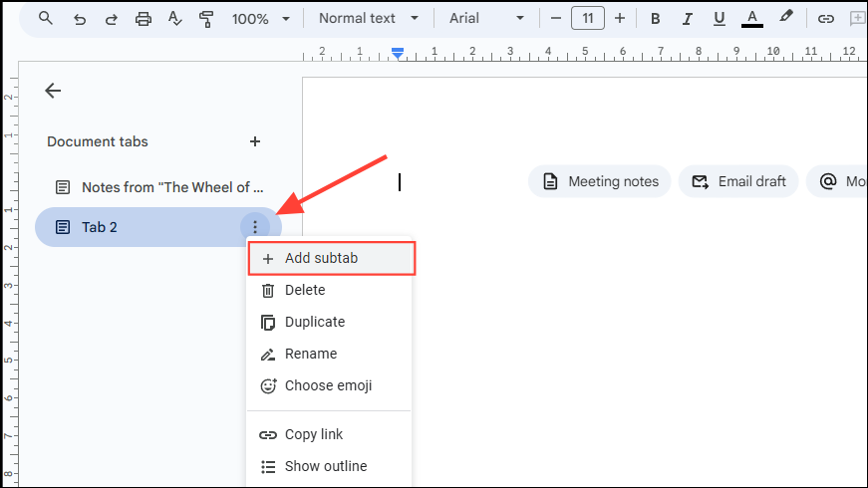Click the back arrow in tabs panel

pos(53,91)
